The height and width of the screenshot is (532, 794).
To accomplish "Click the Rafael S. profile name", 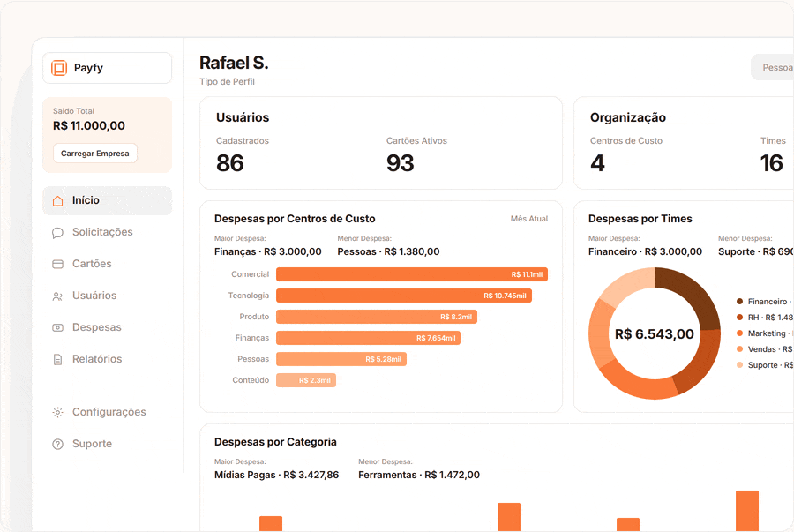I will point(234,63).
